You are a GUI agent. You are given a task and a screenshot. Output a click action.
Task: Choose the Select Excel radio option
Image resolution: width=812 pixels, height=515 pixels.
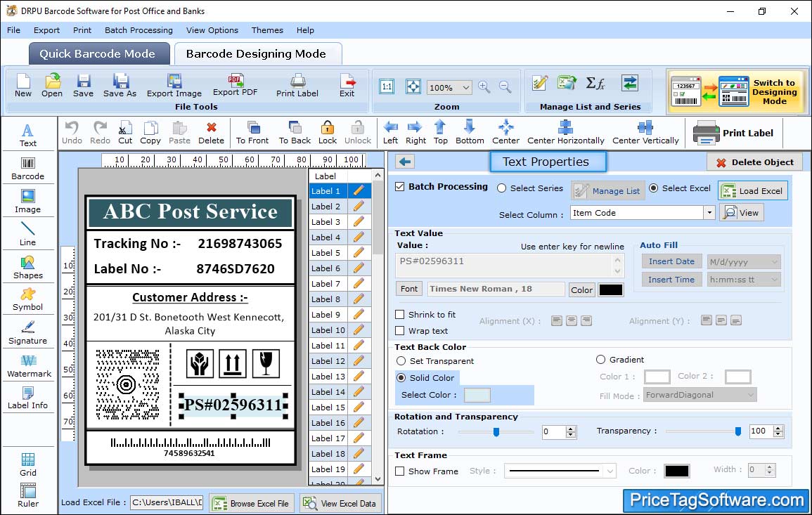click(x=654, y=188)
